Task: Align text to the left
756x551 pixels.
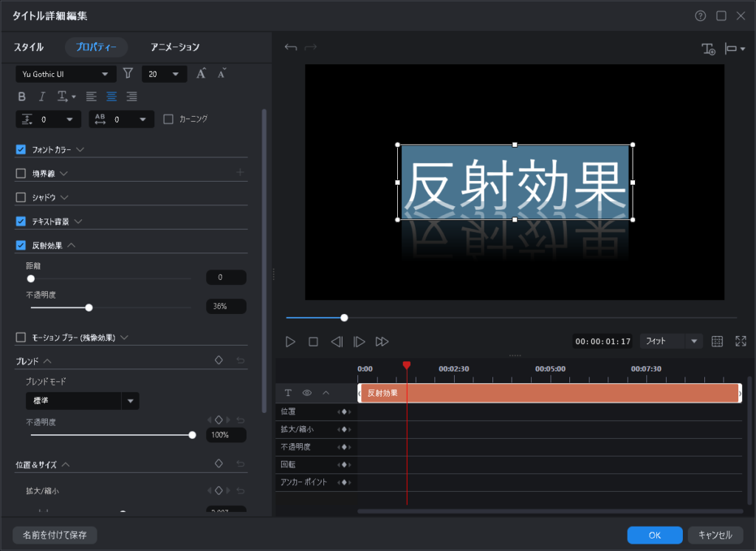Action: pos(91,96)
